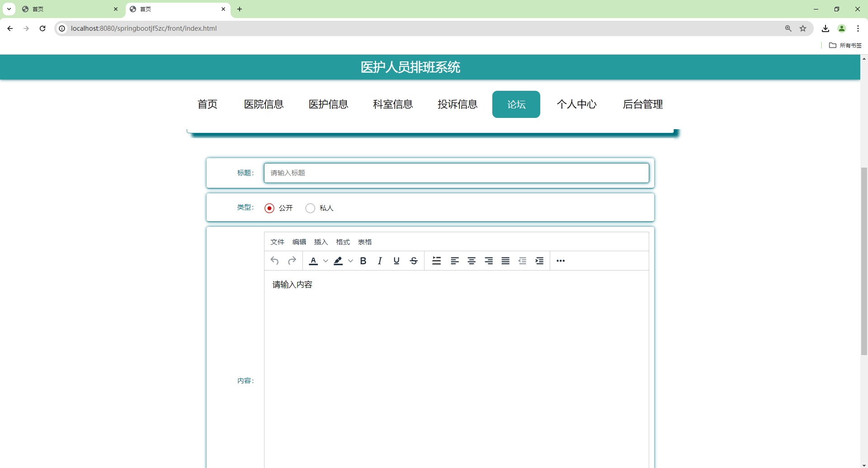The height and width of the screenshot is (468, 868).
Task: Align text right in editor
Action: pos(489,261)
